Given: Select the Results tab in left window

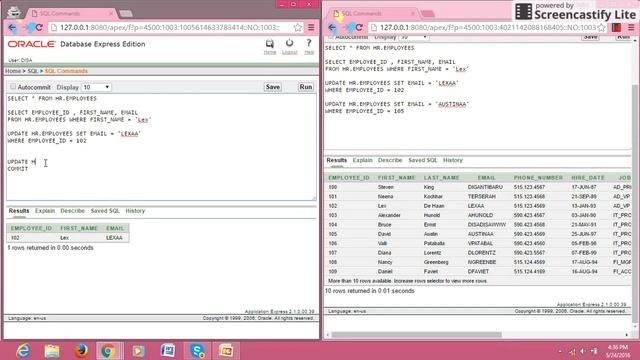Looking at the screenshot, I should coord(19,211).
